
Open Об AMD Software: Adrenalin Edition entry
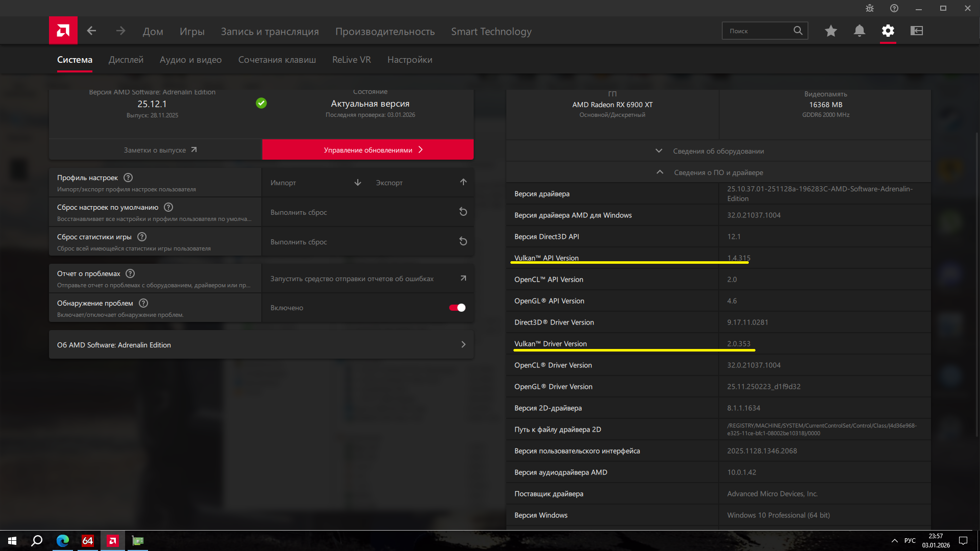(261, 345)
